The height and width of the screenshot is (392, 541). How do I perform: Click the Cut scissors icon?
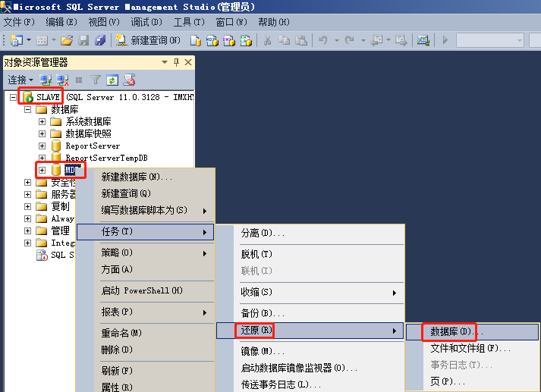[267, 40]
